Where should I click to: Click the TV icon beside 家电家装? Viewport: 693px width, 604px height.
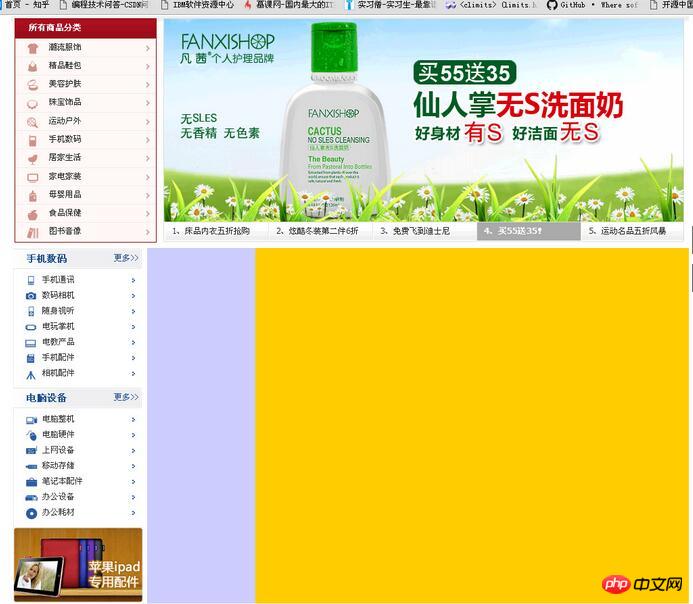tap(33, 177)
